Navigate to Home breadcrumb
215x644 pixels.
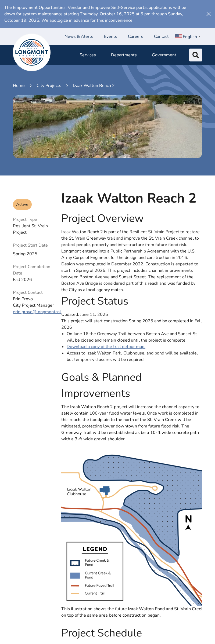(x=19, y=86)
